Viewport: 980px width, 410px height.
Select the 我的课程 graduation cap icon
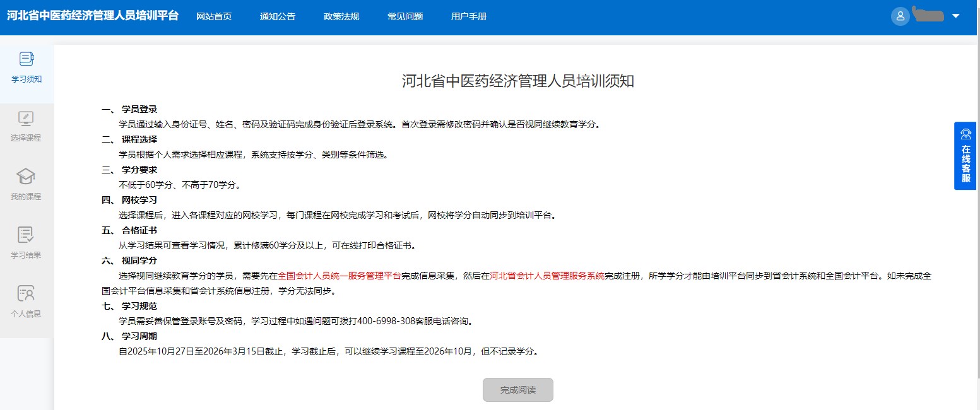(26, 177)
